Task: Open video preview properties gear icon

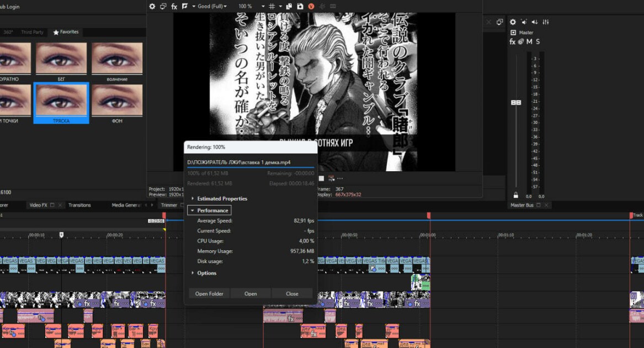Action: [152, 7]
